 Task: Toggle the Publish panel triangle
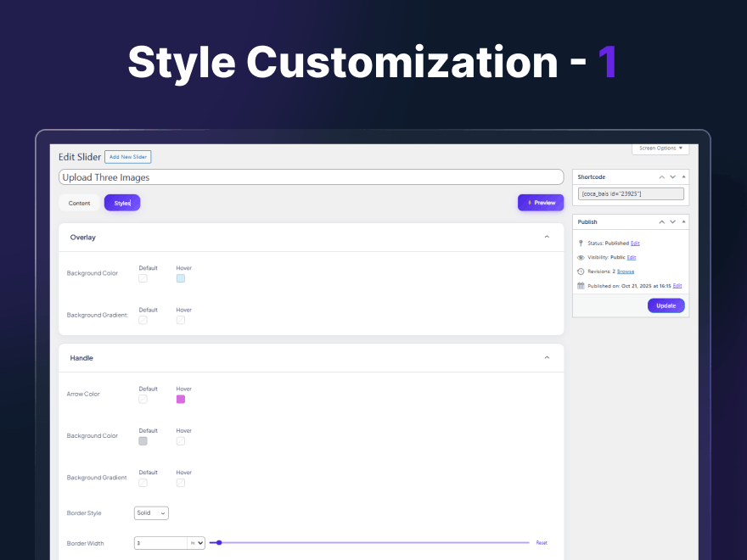(x=682, y=221)
